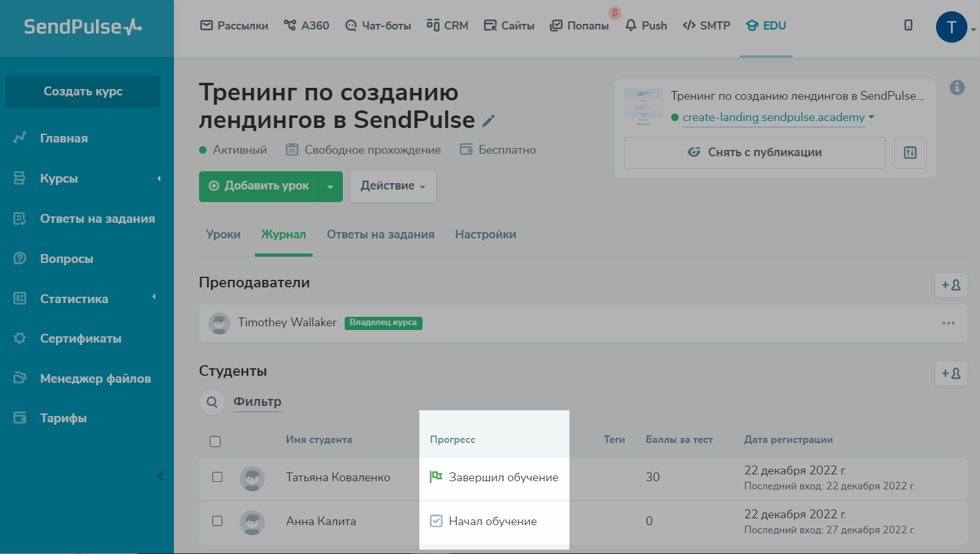Click the Курсы stack icon

(20, 178)
